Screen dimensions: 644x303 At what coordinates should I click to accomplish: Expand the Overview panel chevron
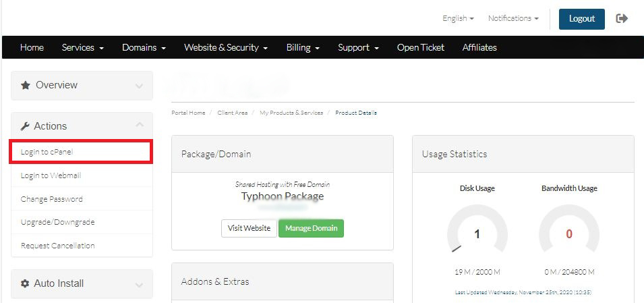point(139,86)
